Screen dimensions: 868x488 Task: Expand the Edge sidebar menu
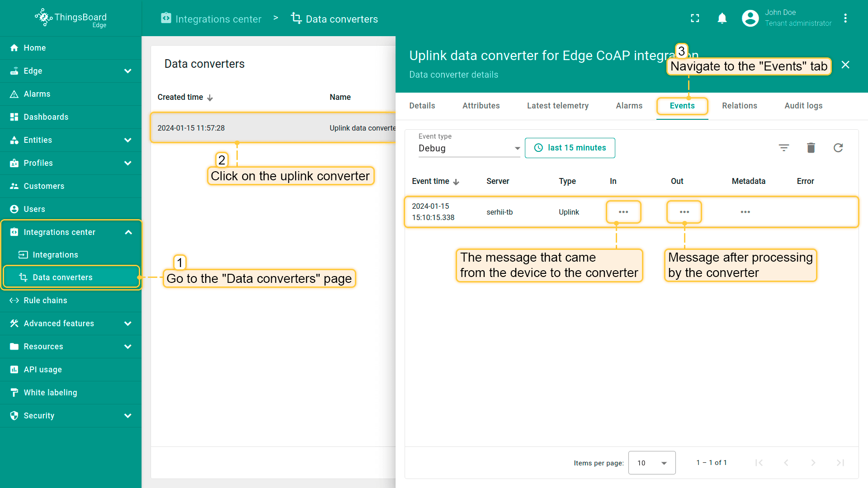tap(128, 71)
